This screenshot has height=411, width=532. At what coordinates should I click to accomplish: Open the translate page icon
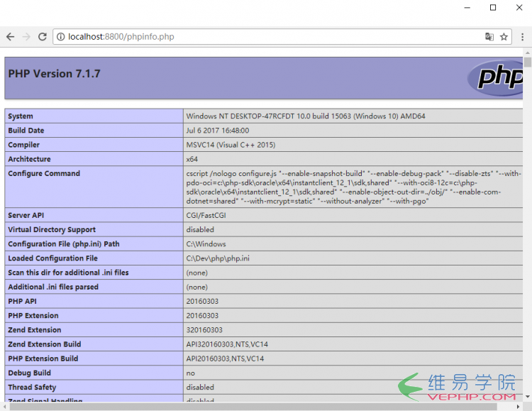489,37
